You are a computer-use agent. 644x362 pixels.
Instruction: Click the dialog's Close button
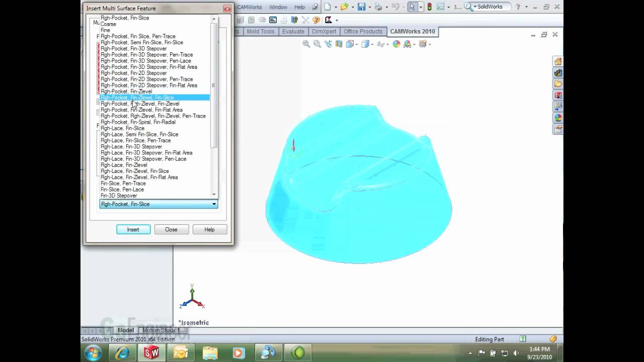[171, 229]
